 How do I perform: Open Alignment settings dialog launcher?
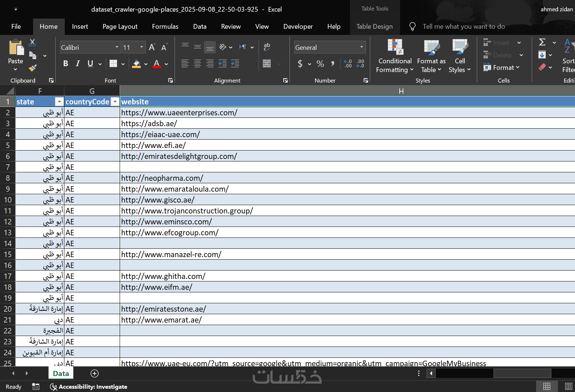point(285,80)
